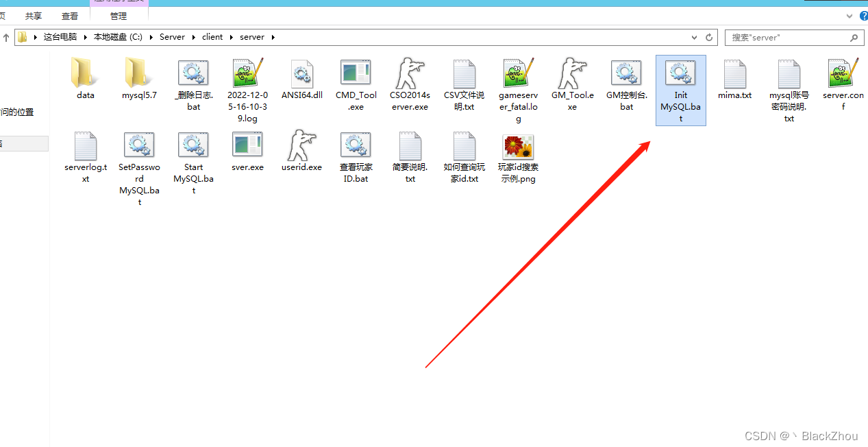Open the data folder

click(85, 80)
